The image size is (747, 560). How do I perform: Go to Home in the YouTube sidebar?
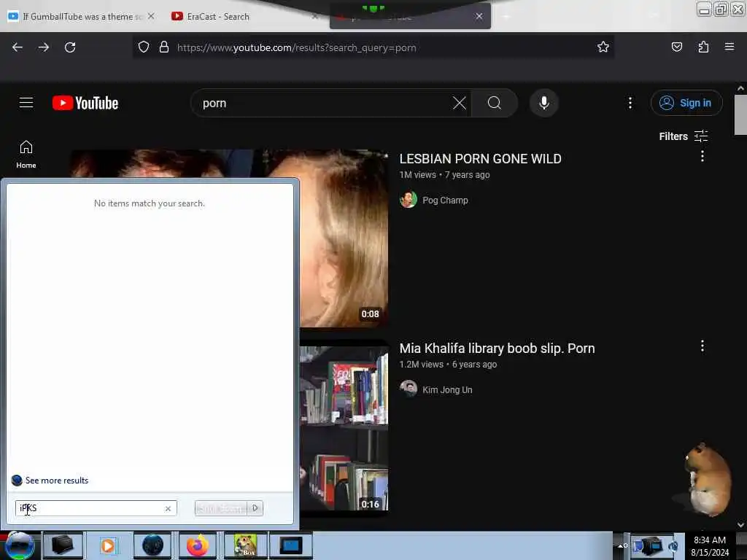[26, 155]
